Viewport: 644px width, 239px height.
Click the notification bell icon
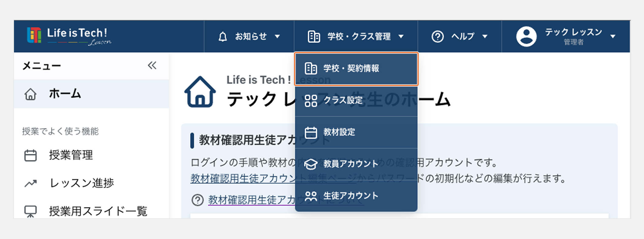point(223,37)
